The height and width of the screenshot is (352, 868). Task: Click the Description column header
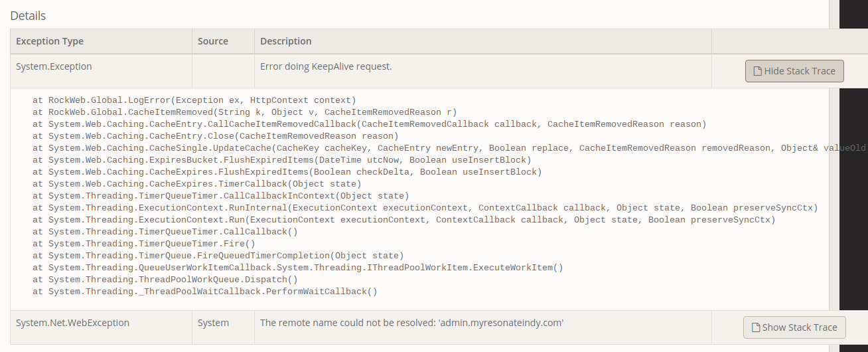click(x=285, y=41)
